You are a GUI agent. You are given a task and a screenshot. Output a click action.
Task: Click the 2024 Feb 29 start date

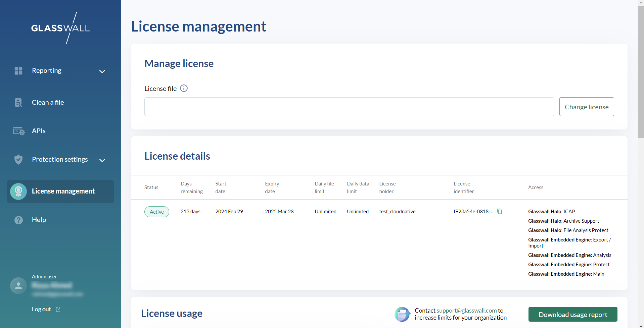pos(229,212)
